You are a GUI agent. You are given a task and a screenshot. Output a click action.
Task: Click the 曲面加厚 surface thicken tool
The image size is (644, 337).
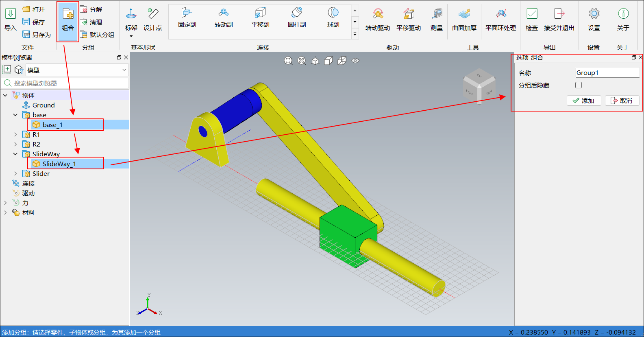464,20
